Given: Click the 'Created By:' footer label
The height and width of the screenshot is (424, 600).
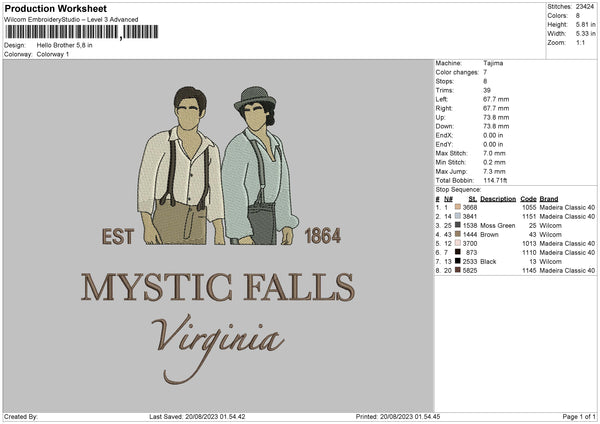Looking at the screenshot, I should (21, 416).
